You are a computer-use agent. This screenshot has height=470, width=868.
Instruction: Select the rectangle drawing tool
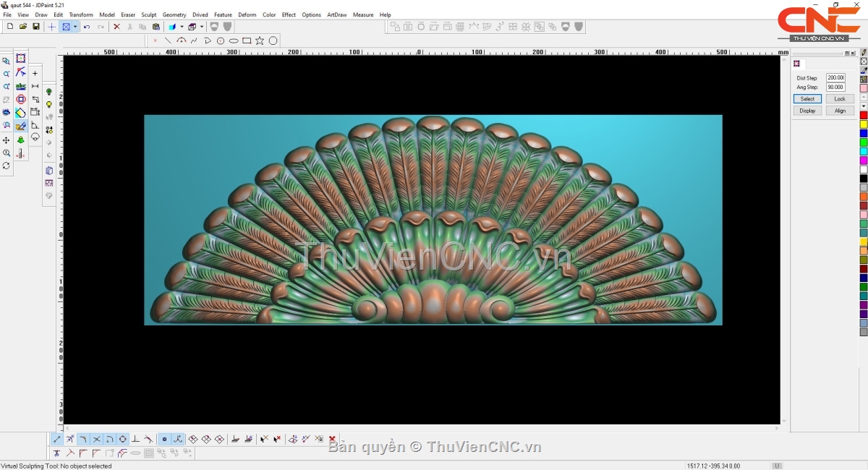[x=247, y=40]
